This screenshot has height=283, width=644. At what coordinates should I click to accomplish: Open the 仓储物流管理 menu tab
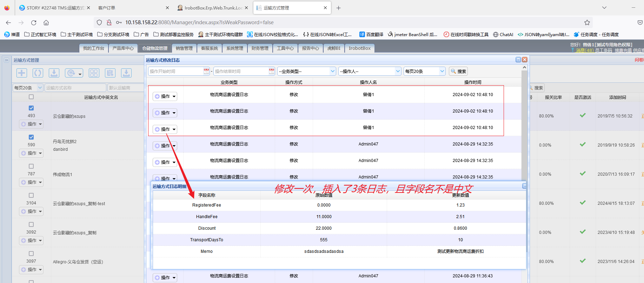point(155,48)
